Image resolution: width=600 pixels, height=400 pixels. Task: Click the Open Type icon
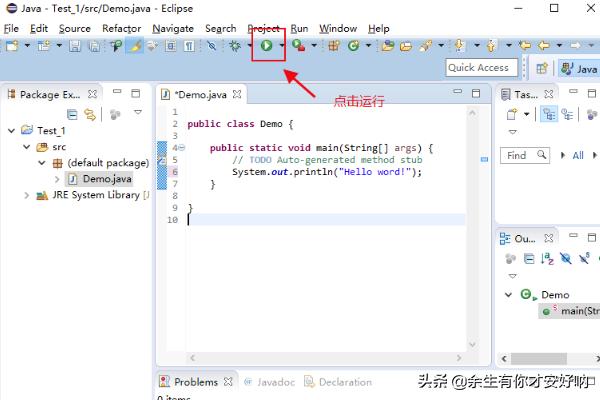click(x=387, y=46)
